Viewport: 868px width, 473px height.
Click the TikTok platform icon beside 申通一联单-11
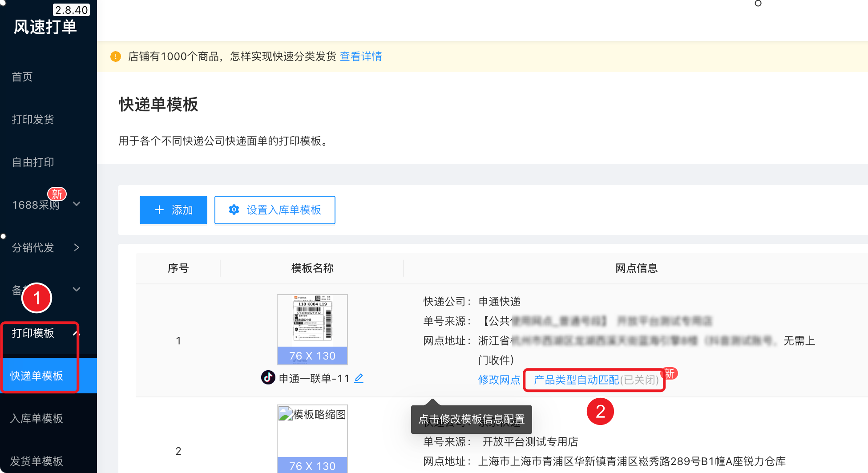pyautogui.click(x=268, y=378)
